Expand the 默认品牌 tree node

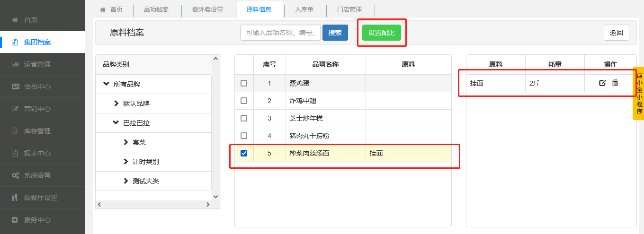click(116, 104)
